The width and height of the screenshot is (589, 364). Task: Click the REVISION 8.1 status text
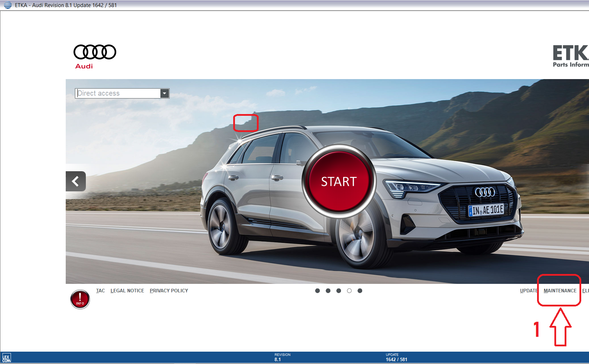point(282,357)
